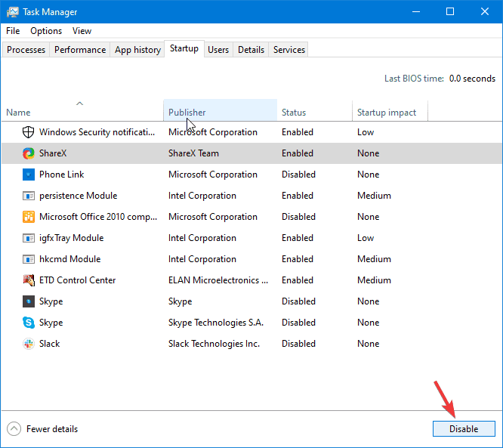Click the ShareX app icon
The width and height of the screenshot is (503, 448).
pos(28,153)
